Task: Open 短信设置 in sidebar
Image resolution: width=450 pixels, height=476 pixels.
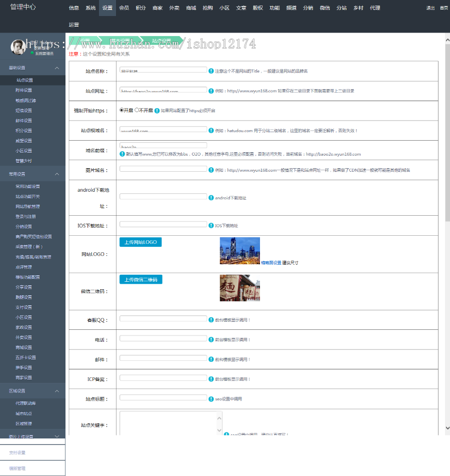Action: (23, 111)
